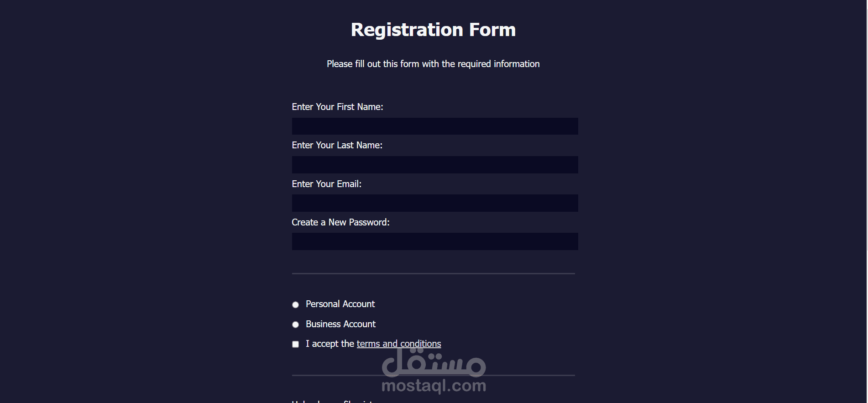
Task: Click inside the First Name input field
Action: click(434, 126)
